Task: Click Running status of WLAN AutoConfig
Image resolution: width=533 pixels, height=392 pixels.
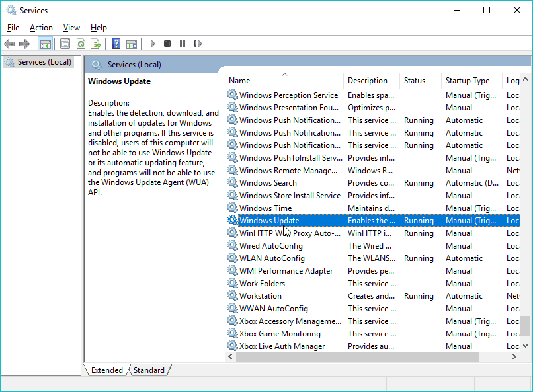Action: coord(419,258)
